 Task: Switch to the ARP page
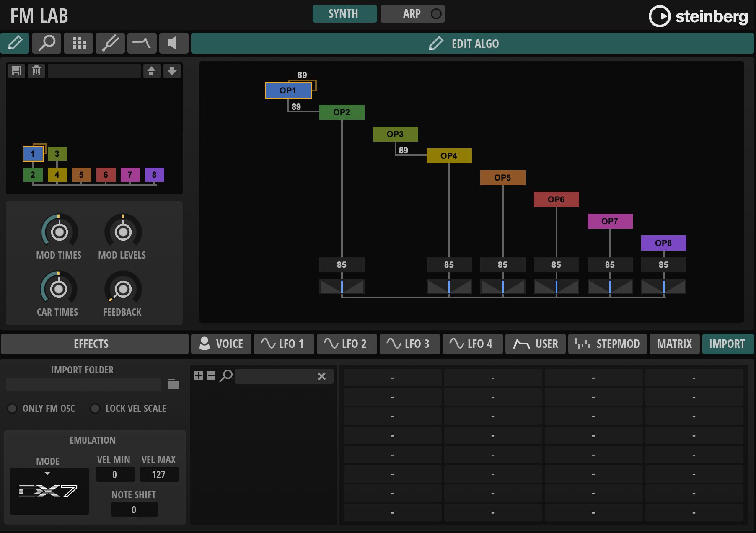(412, 14)
